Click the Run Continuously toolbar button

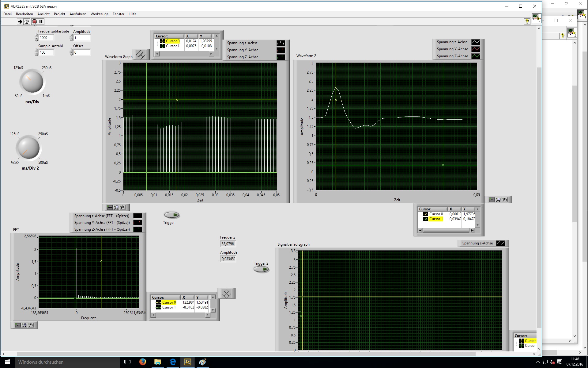tap(27, 21)
